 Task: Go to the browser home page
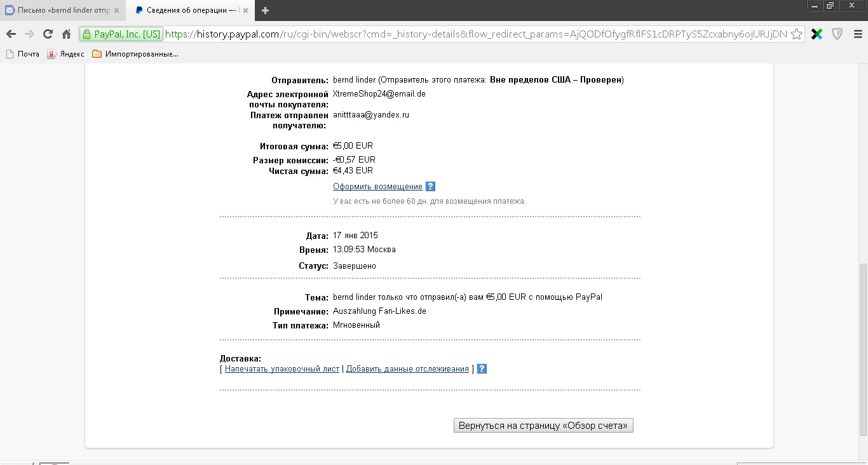coord(66,34)
